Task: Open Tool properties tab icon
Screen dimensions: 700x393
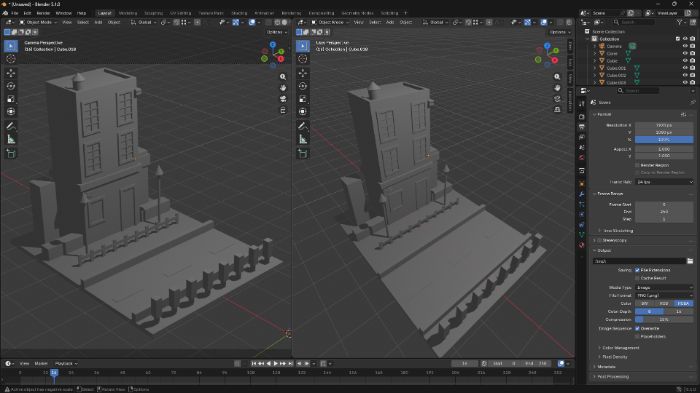Action: 582,104
